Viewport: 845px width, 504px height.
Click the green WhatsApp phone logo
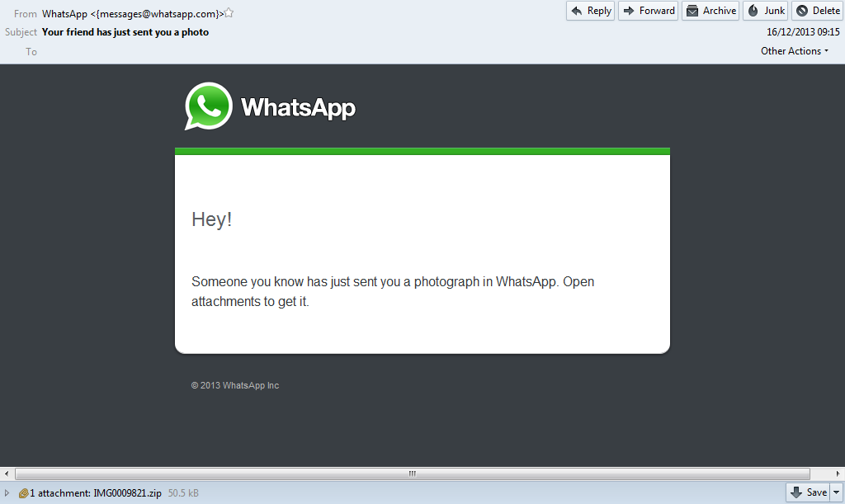click(208, 106)
